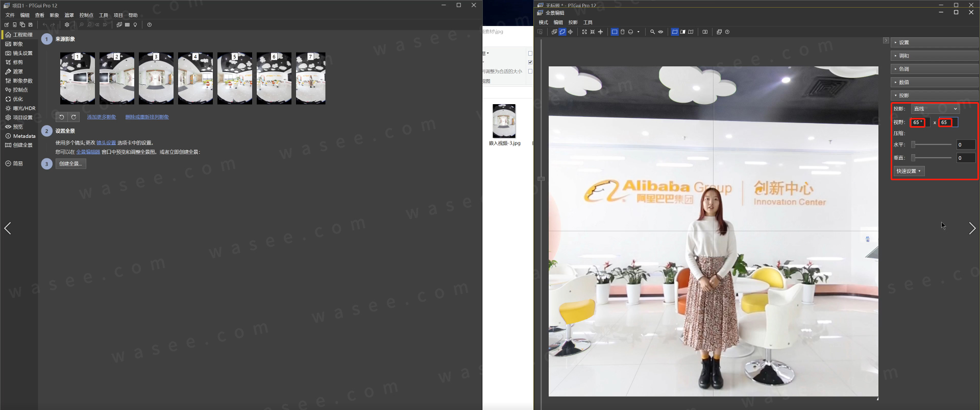Collapse the 投影 section header
The height and width of the screenshot is (410, 980).
(935, 95)
